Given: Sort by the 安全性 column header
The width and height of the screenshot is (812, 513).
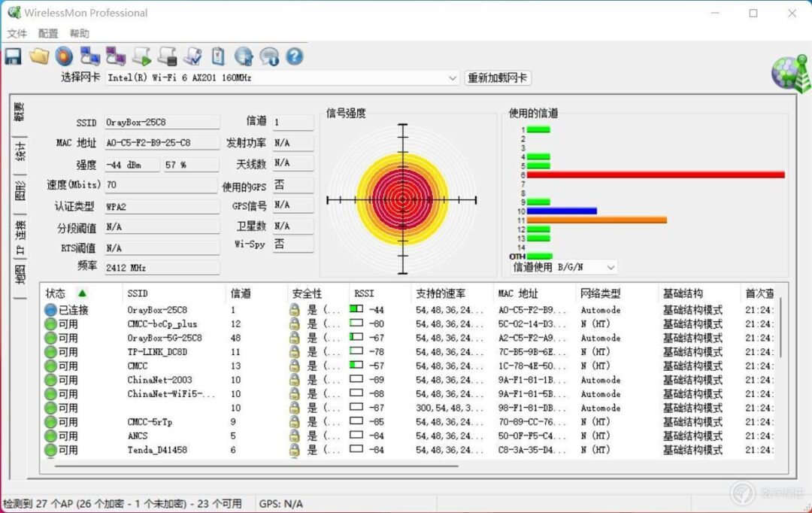Looking at the screenshot, I should click(318, 293).
